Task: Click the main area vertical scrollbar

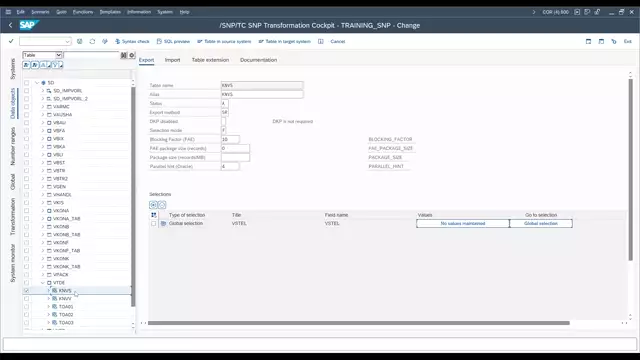Action: click(631, 169)
